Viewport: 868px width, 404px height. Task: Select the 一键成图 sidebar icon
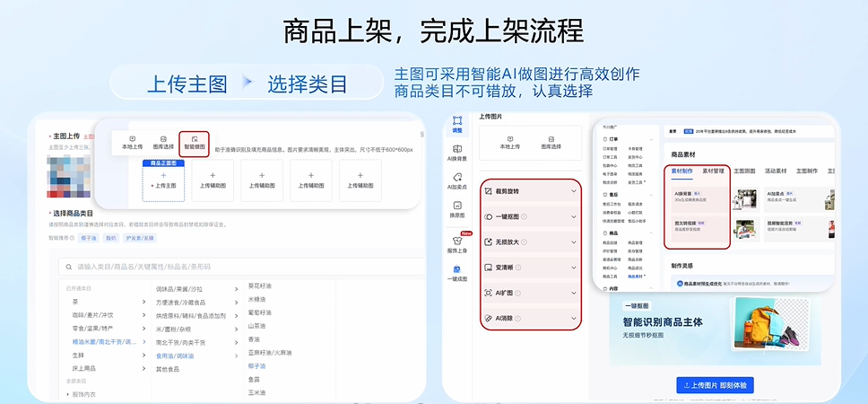[x=457, y=273]
